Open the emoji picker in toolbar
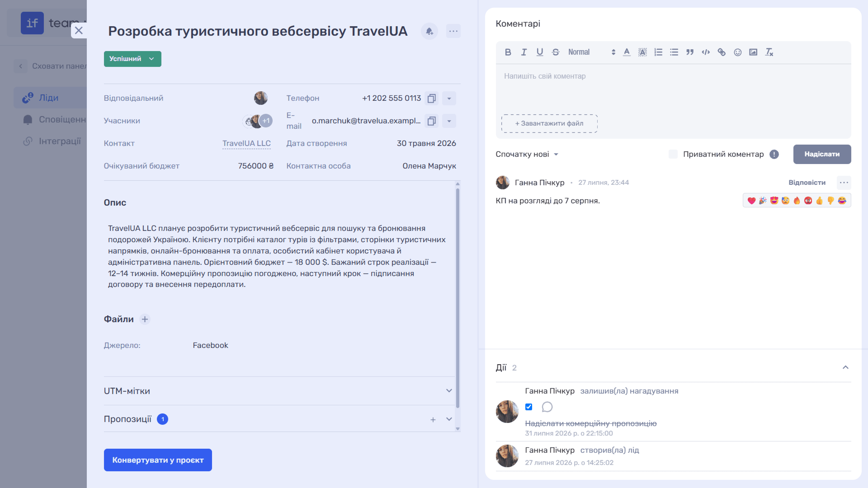 point(737,52)
